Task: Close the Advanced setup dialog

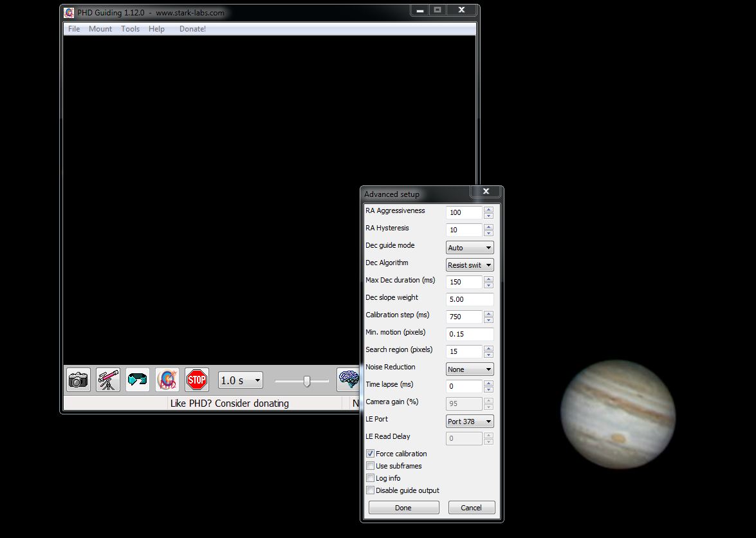Action: coord(486,191)
